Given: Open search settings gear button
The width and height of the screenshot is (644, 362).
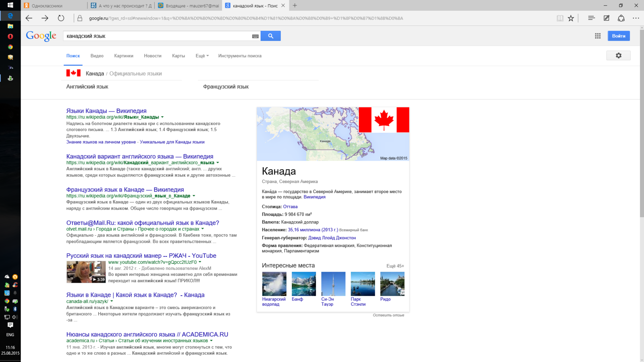Looking at the screenshot, I should pos(618,56).
